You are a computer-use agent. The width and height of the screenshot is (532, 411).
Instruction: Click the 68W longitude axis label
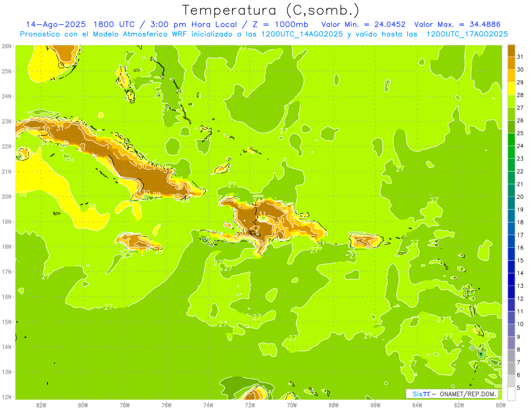(333, 405)
